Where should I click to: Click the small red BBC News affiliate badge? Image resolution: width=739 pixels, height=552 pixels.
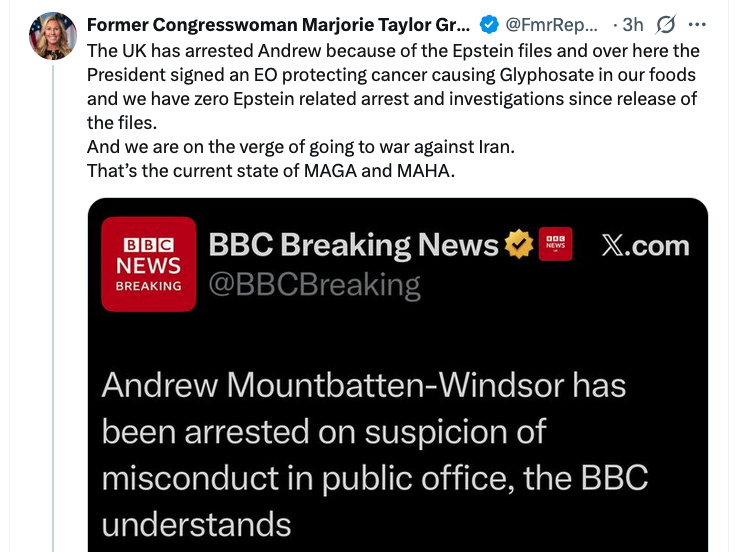(556, 244)
